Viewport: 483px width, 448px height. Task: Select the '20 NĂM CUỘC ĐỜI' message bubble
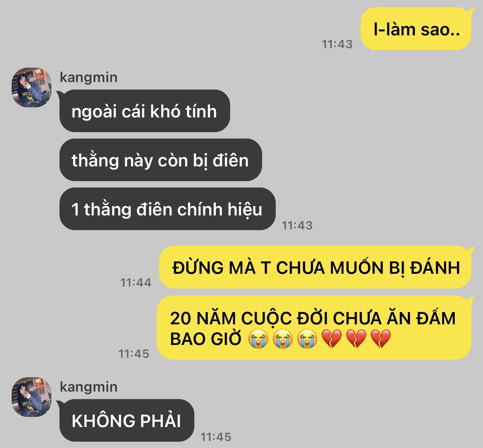tap(315, 328)
